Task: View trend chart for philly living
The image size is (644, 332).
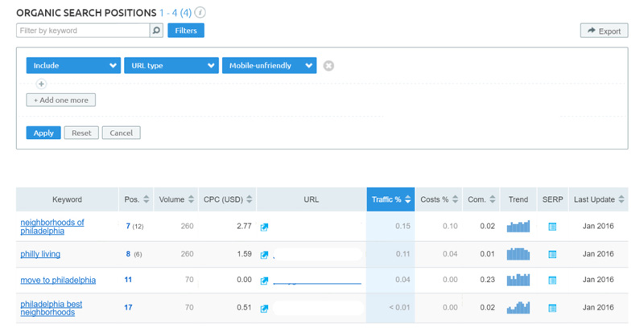Action: click(x=518, y=254)
